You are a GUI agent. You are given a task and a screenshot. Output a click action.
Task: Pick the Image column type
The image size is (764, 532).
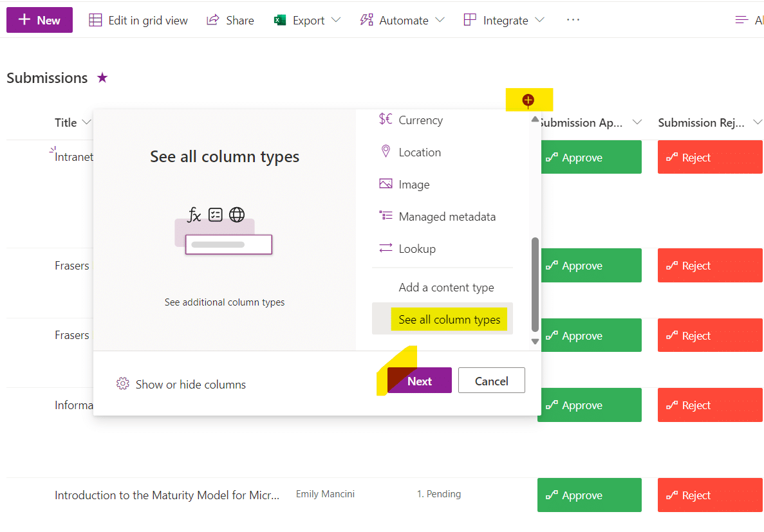click(x=413, y=184)
